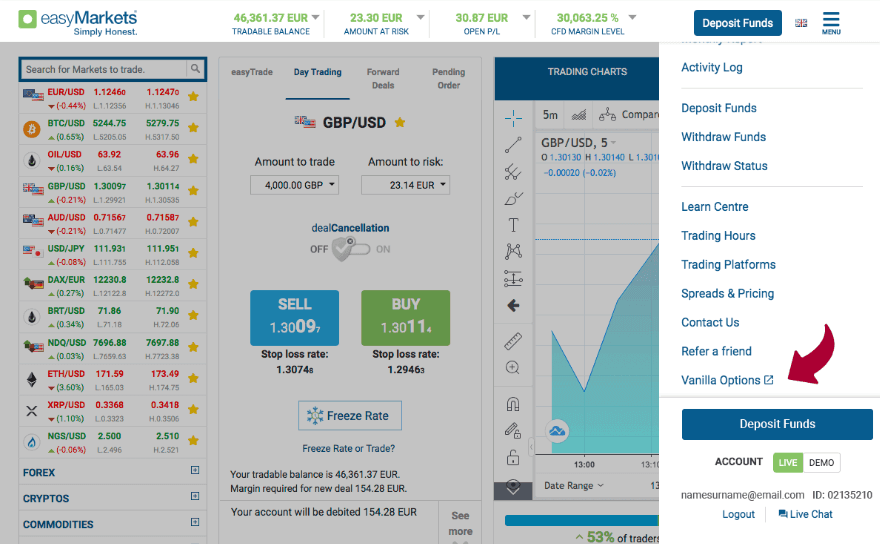Select the crosshair cursor chart tool
This screenshot has width=880, height=544.
point(513,118)
